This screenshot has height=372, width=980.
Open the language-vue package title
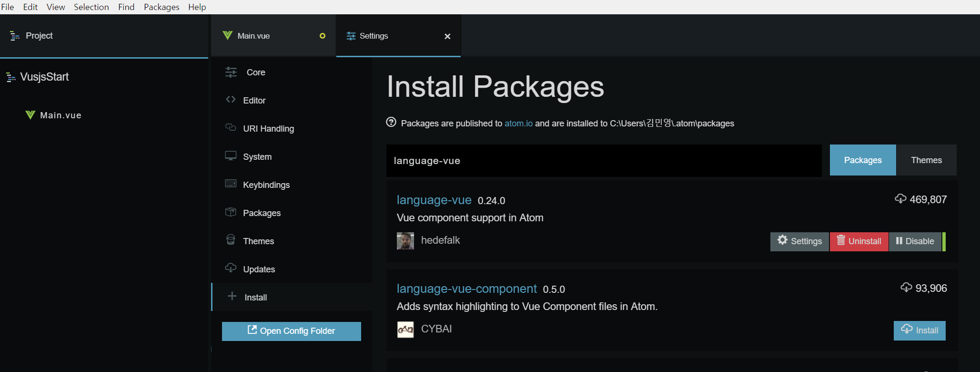coord(434,200)
